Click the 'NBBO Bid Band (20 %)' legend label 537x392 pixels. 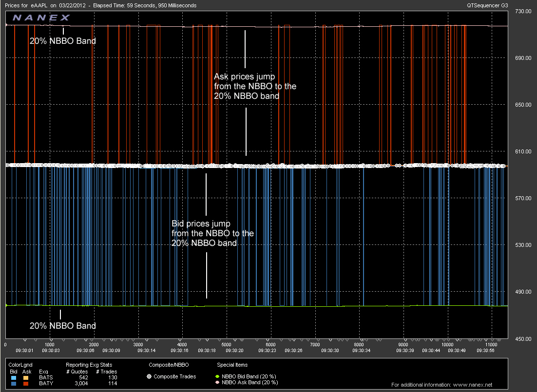click(x=249, y=376)
